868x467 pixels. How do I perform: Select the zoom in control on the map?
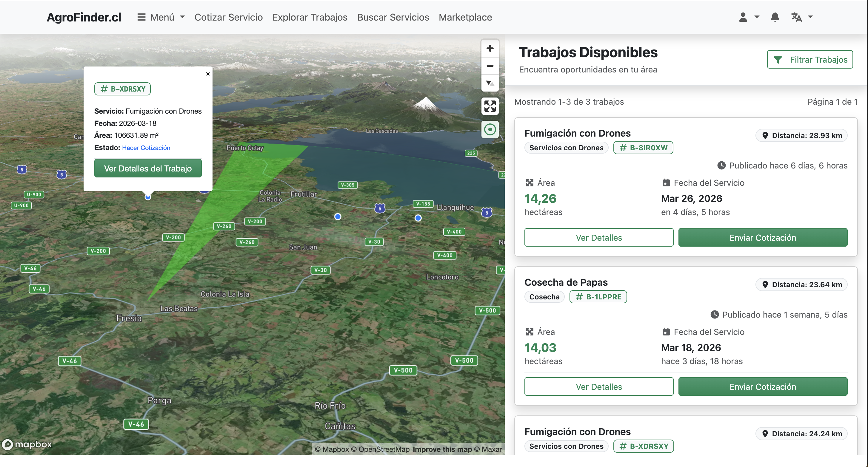[x=490, y=48]
